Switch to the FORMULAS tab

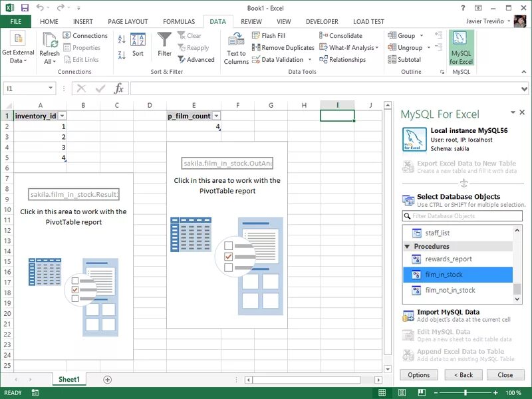(179, 22)
